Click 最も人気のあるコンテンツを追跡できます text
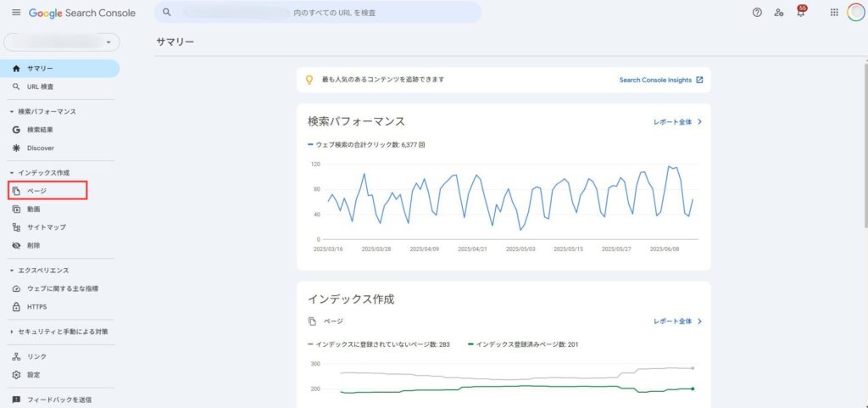 coord(383,80)
